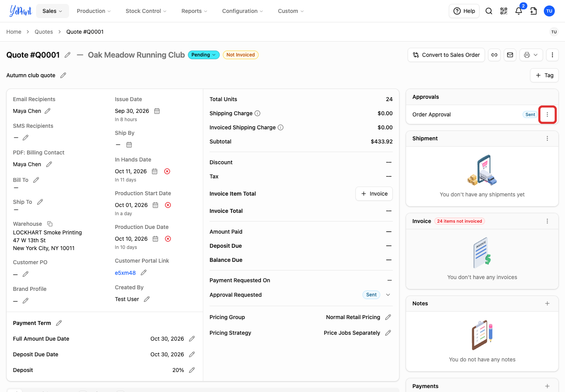Open quote more-actions kebab menu
Image resolution: width=565 pixels, height=392 pixels.
pyautogui.click(x=552, y=55)
